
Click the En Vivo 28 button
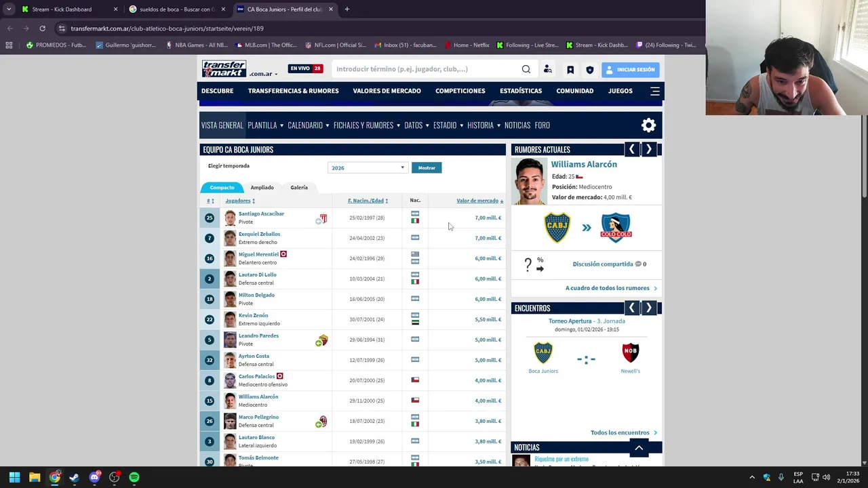(x=306, y=68)
